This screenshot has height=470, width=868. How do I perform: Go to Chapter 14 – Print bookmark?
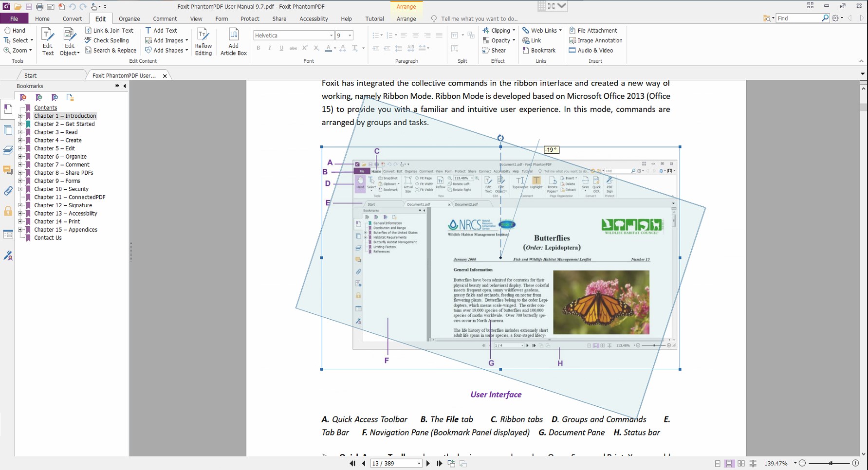click(x=57, y=221)
